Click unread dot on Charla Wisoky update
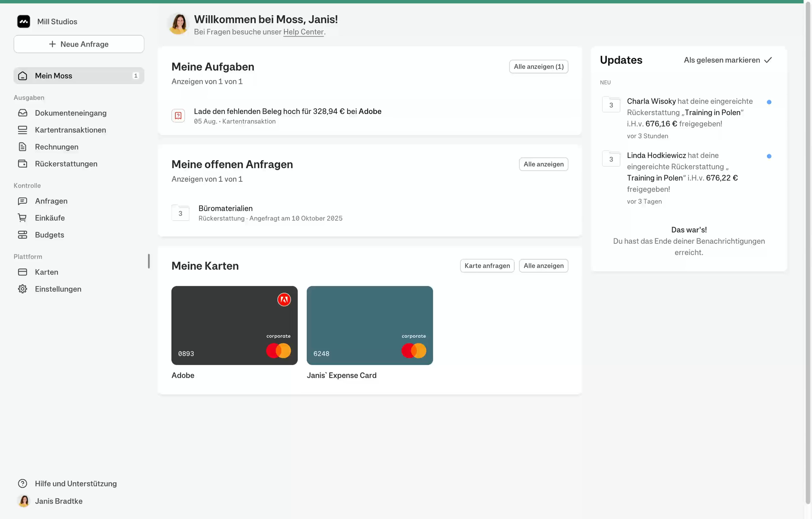This screenshot has width=812, height=519. [x=769, y=102]
